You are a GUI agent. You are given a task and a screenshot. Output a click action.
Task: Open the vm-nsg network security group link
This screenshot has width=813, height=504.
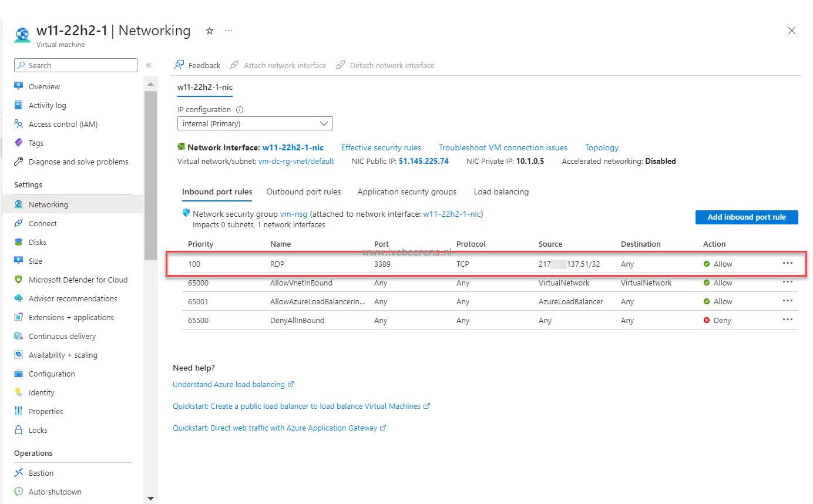pos(294,214)
